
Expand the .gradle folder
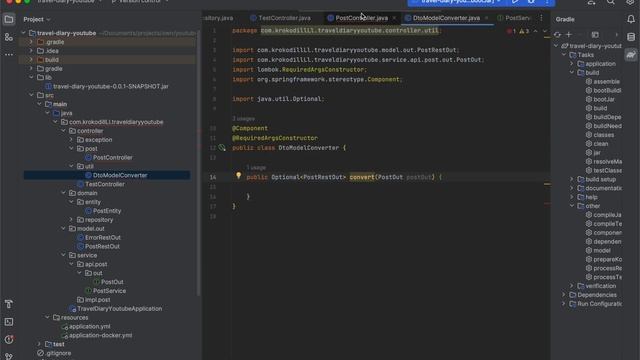click(31, 42)
